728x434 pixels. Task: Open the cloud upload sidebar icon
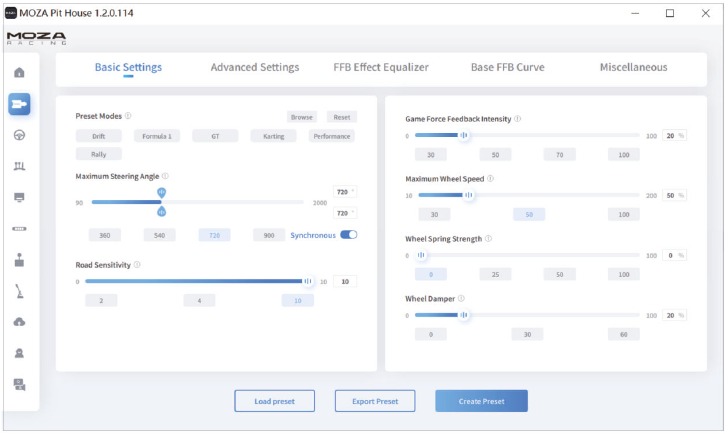pos(20,322)
